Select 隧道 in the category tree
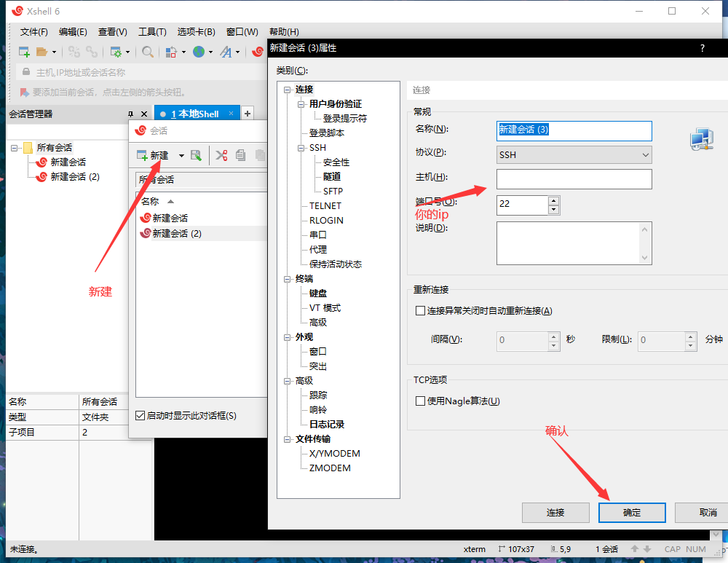 coord(331,176)
